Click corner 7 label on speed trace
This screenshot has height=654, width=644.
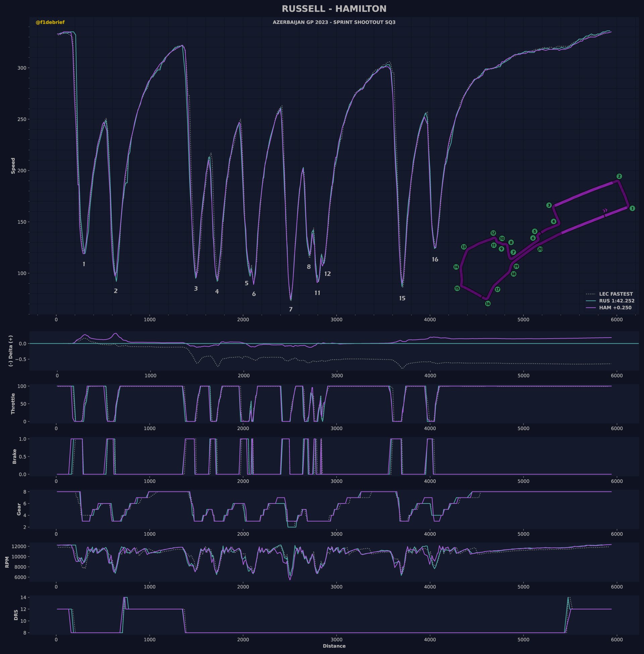(290, 309)
